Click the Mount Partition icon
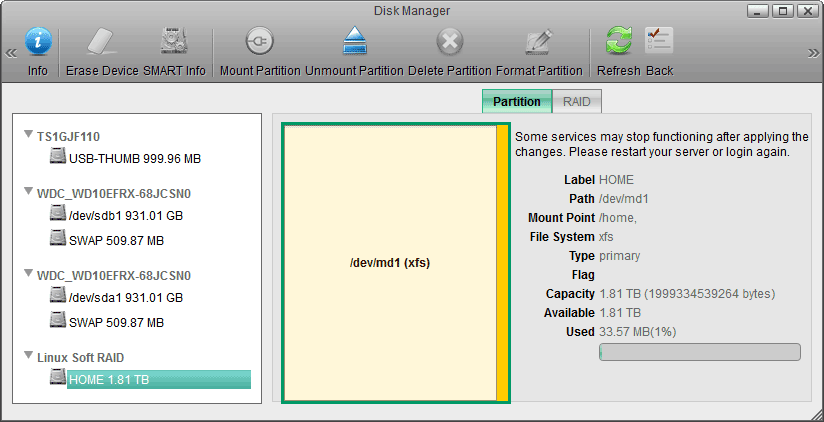824x422 pixels. [x=259, y=42]
